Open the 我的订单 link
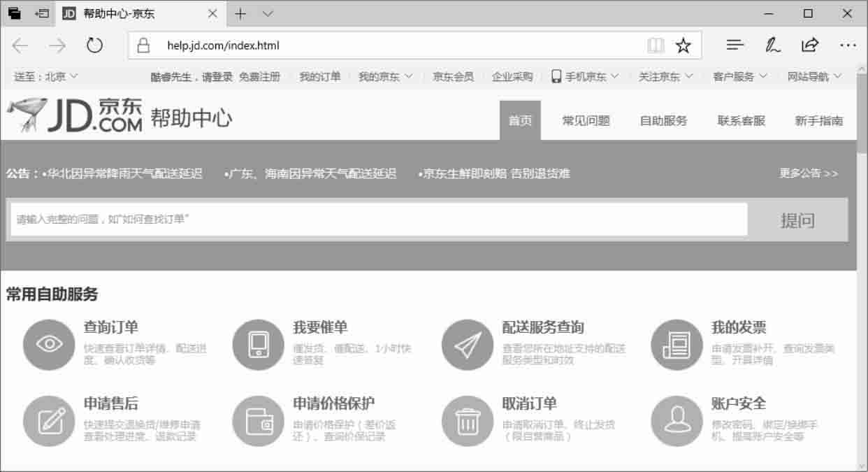The image size is (868, 472). click(x=320, y=76)
